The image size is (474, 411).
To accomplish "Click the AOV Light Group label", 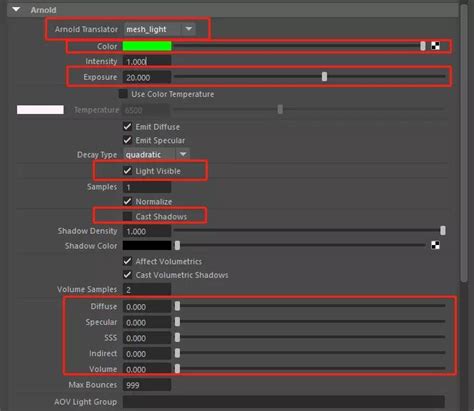I will click(86, 402).
